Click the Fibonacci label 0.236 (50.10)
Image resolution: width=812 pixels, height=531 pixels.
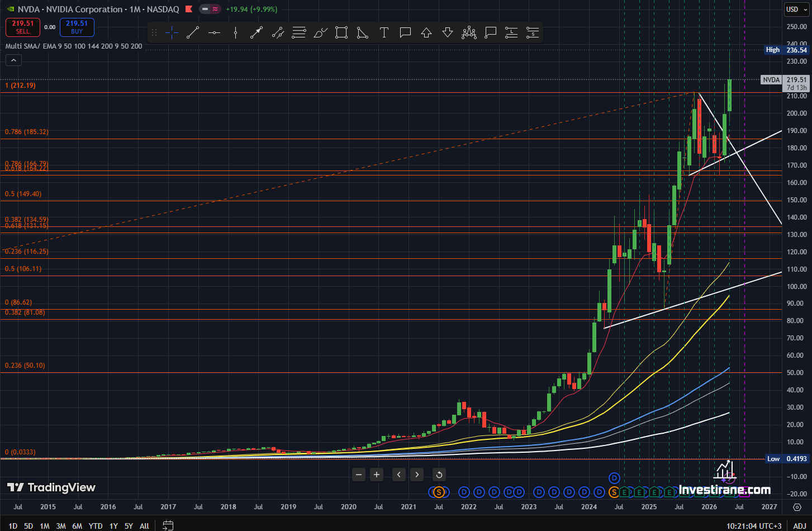point(25,366)
